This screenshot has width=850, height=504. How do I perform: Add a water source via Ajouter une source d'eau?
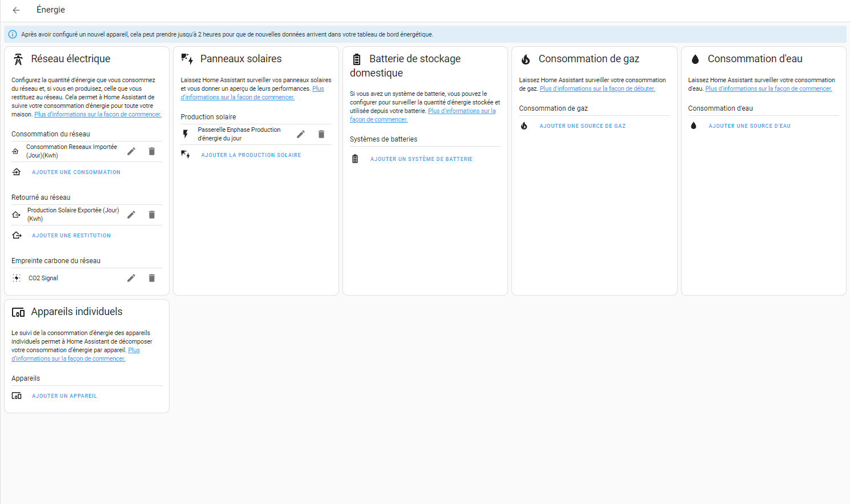(750, 126)
